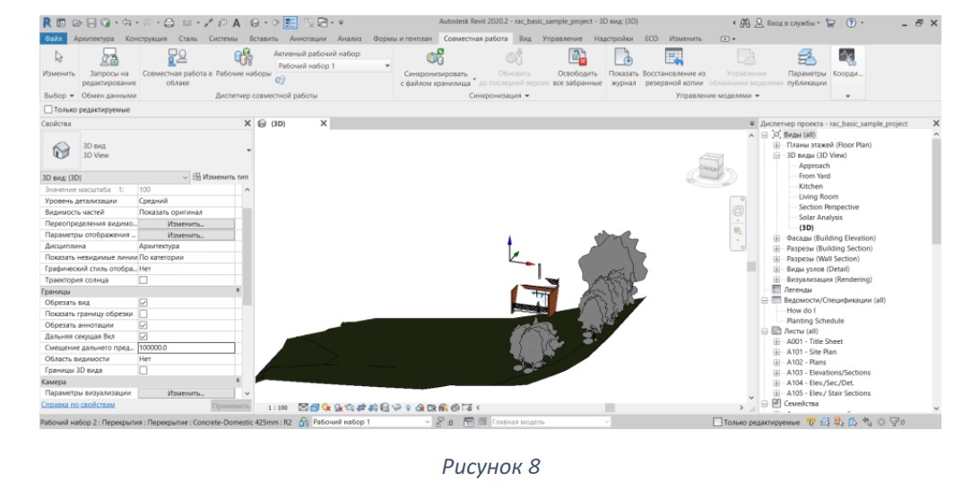Toggle the Траектория солнца checkbox
The image size is (980, 490).
click(143, 280)
